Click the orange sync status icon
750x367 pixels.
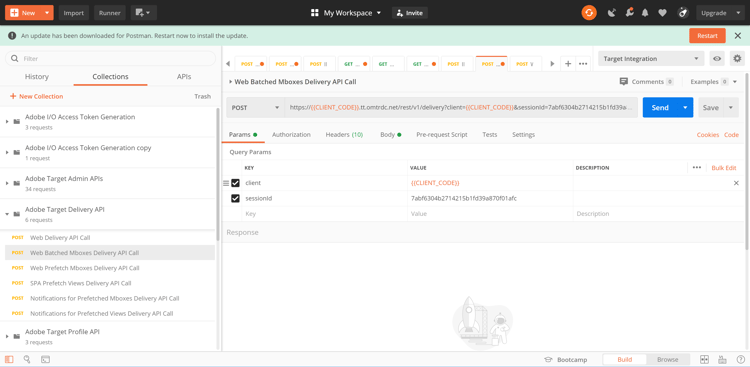click(589, 13)
